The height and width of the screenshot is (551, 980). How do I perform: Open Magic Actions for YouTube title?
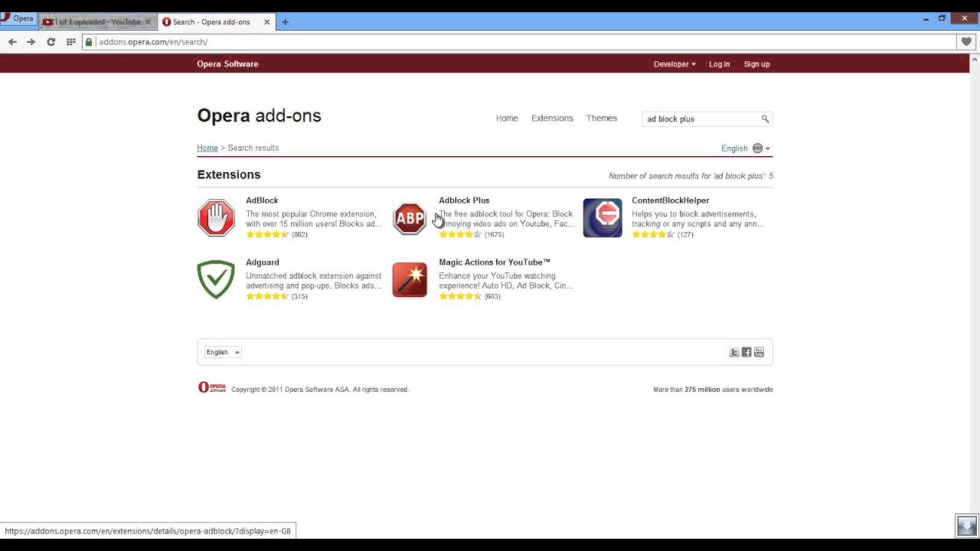495,262
